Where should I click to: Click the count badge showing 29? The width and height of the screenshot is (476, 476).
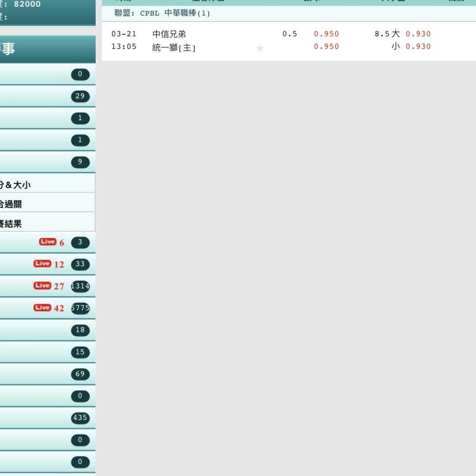[x=80, y=97]
